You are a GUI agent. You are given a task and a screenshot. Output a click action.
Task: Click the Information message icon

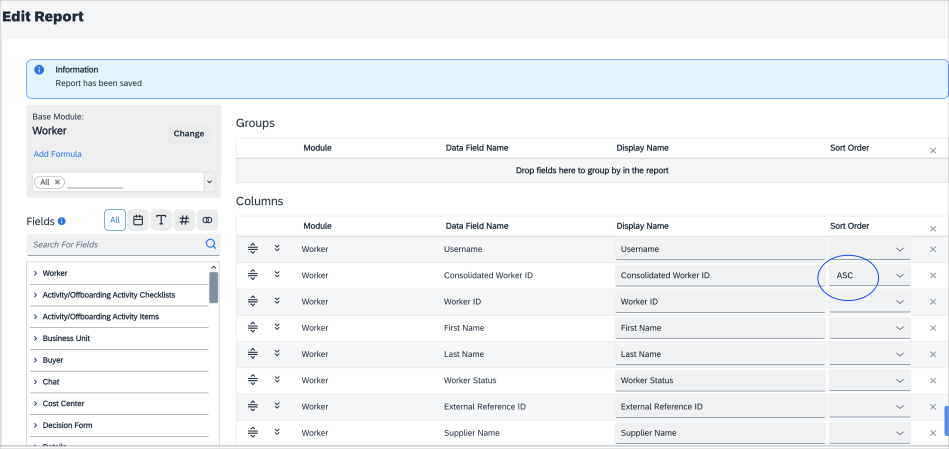pos(39,70)
